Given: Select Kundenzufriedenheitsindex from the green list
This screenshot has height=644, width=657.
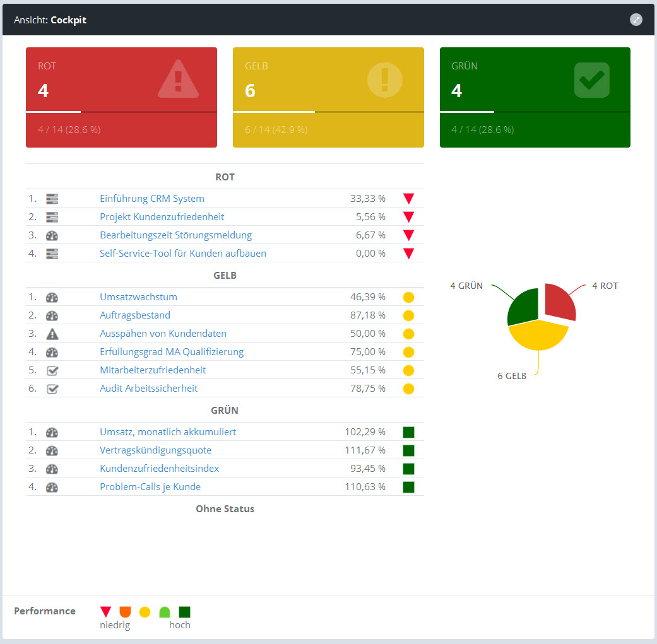Looking at the screenshot, I should [x=160, y=469].
